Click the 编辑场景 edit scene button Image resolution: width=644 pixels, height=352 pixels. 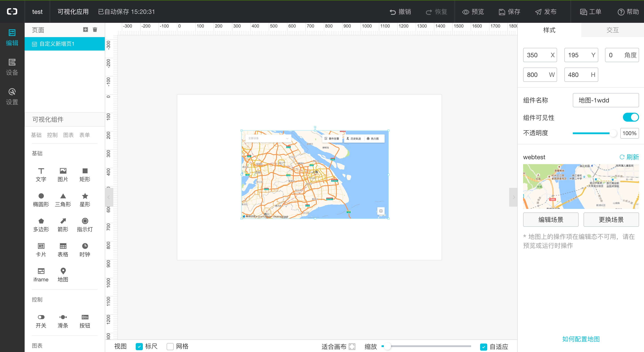pos(551,220)
